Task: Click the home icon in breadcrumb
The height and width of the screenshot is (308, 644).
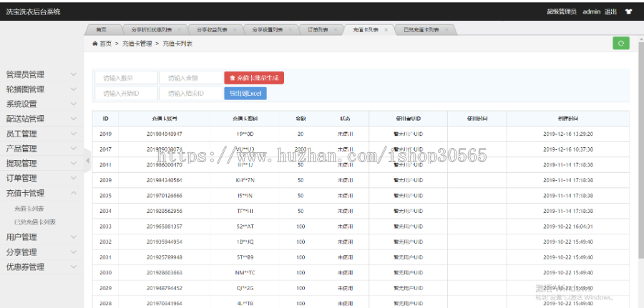Action: (x=95, y=44)
